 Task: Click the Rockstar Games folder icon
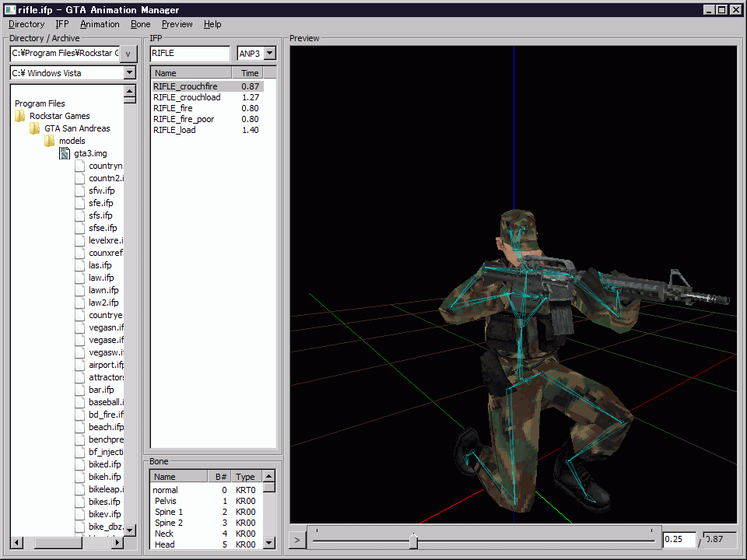tap(20, 116)
